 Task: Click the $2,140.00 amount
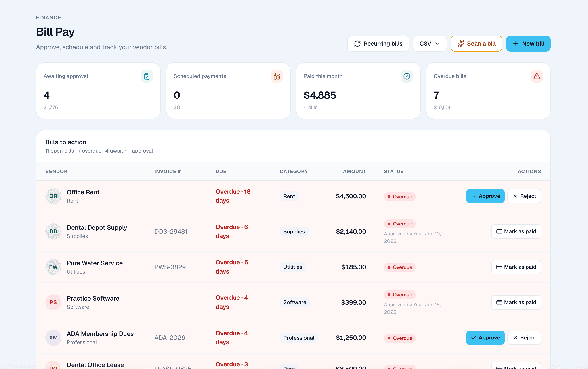[351, 232]
